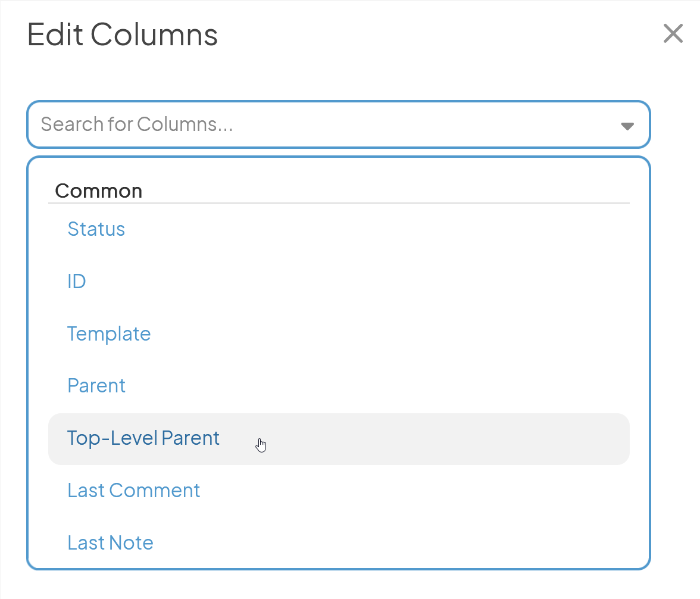Choose the ID column option
The image size is (700, 599).
[x=338, y=282]
